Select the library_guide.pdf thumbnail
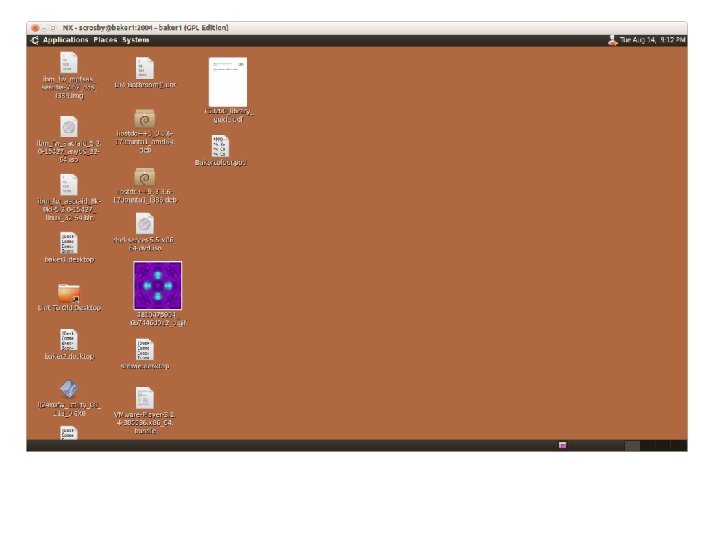 pos(228,82)
